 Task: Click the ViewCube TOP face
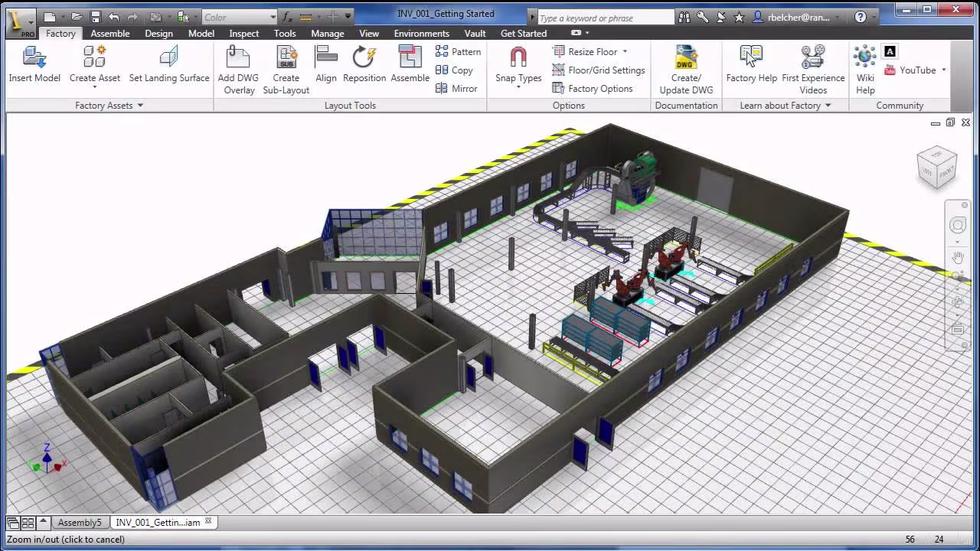coord(938,154)
